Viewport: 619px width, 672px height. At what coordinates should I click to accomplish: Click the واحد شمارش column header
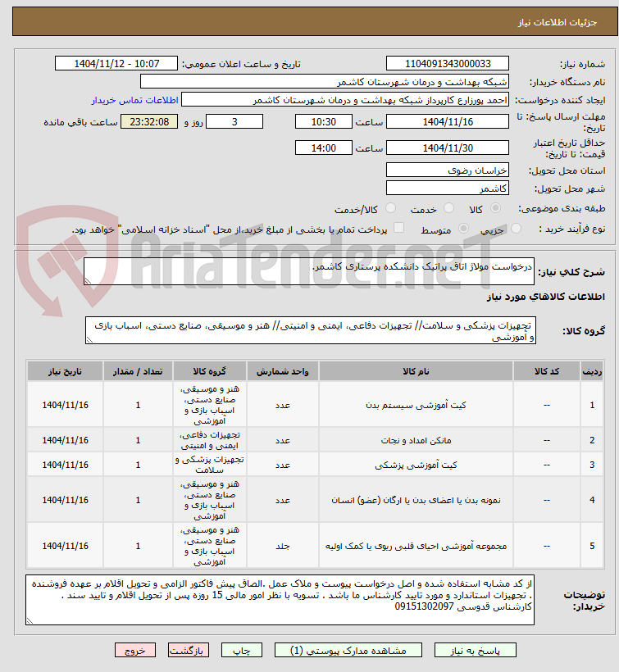point(283,371)
